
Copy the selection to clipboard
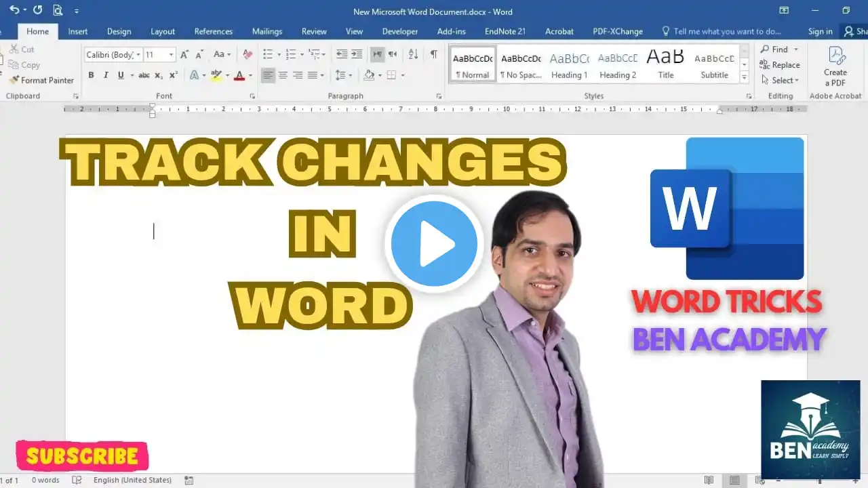24,65
